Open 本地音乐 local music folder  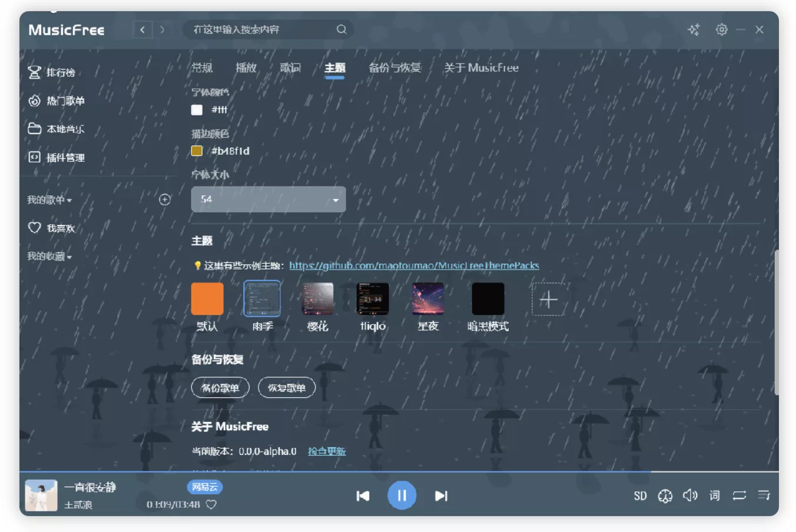56,129
